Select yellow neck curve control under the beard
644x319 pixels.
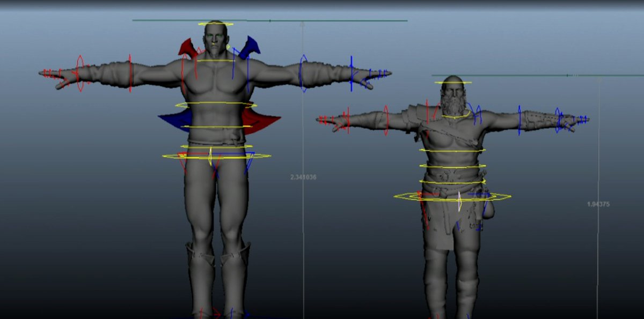pos(456,116)
